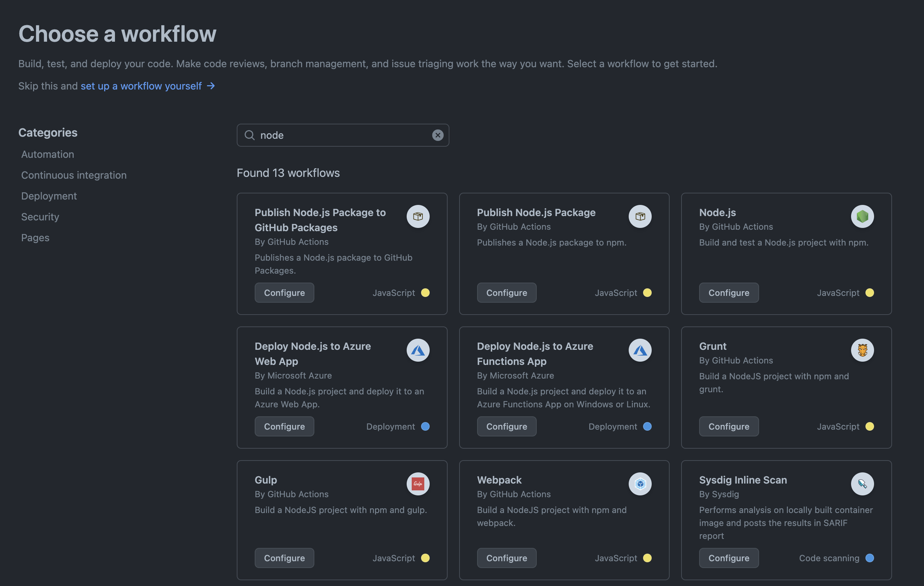This screenshot has width=924, height=586.
Task: Click blue Deployment dot on Azure Web App card
Action: point(425,427)
